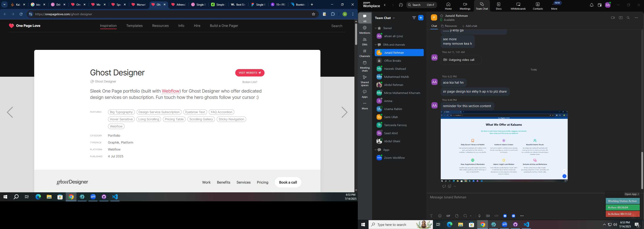Collapse the DMs and channels section

[375, 45]
